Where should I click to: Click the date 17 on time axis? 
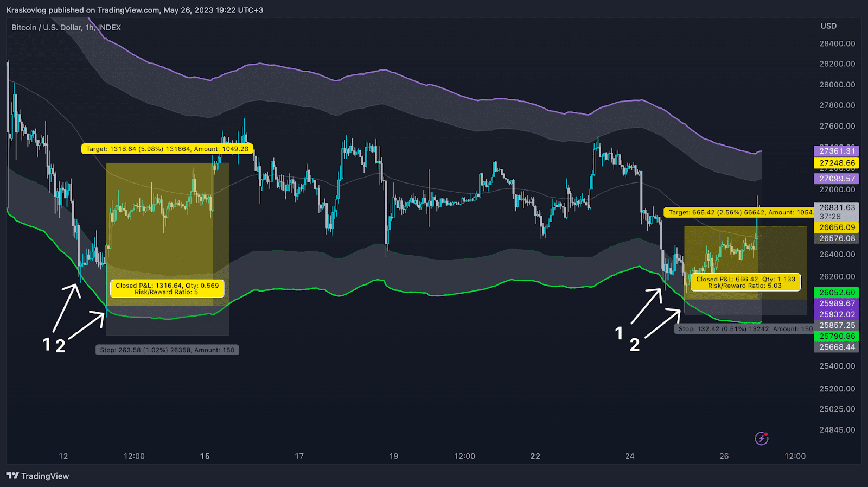tap(299, 456)
